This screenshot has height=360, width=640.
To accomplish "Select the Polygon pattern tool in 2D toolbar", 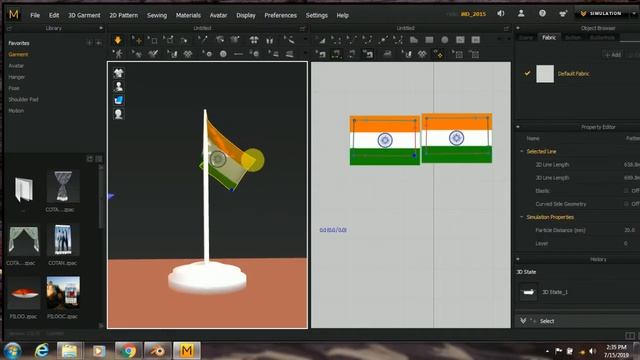I will point(413,40).
